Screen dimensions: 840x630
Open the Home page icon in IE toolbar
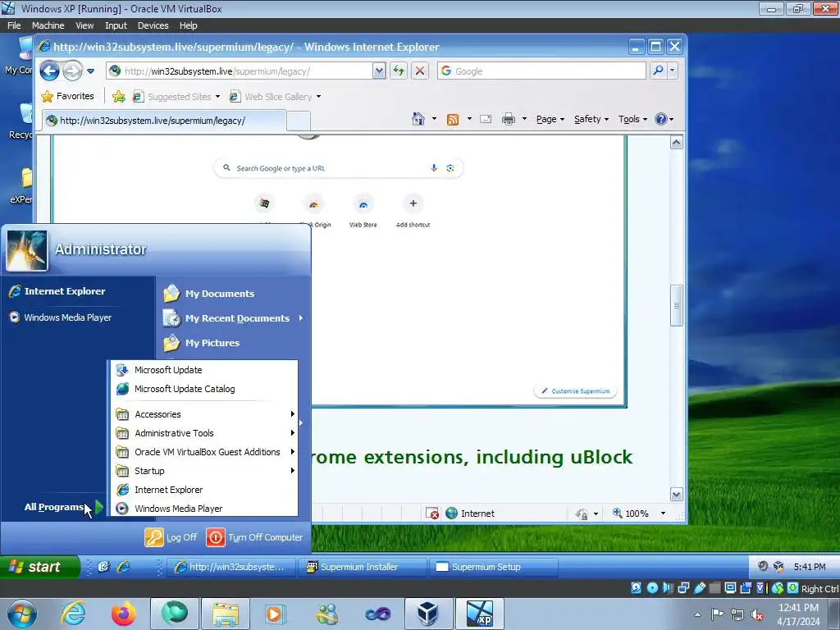418,119
